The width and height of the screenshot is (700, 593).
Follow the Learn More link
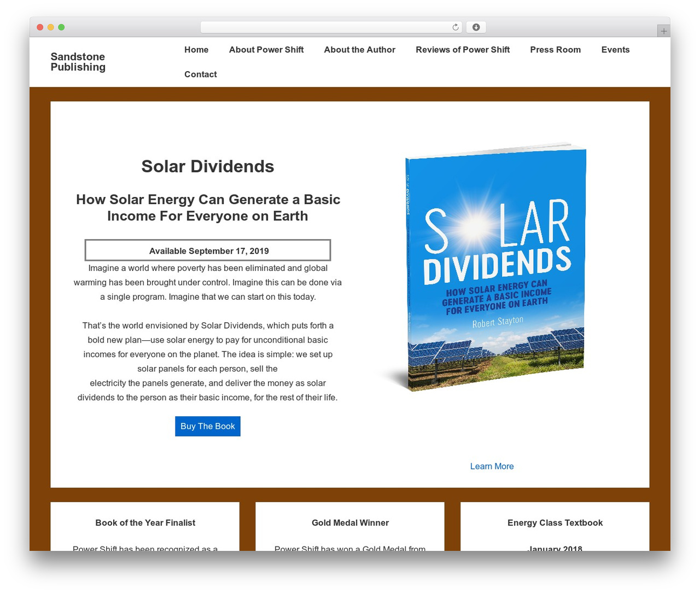(492, 466)
